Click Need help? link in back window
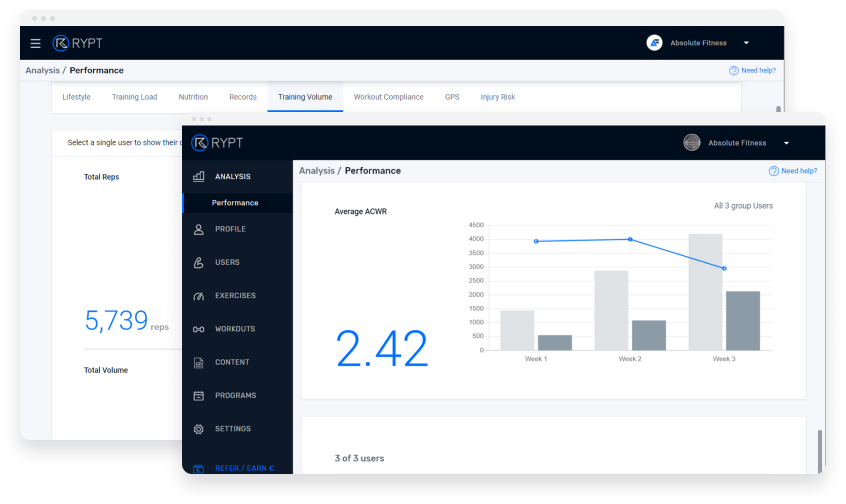Image resolution: width=846 pixels, height=504 pixels. tap(753, 71)
